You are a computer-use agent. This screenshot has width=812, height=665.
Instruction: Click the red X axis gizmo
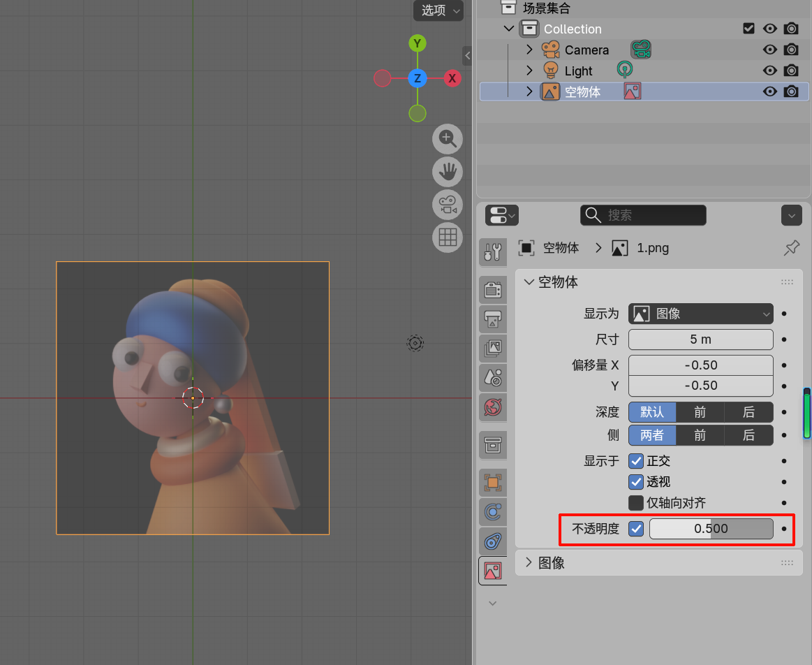coord(452,78)
